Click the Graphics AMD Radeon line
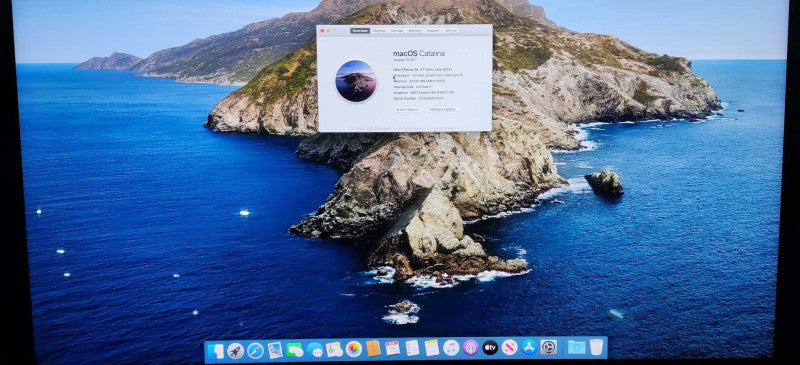 coord(423,92)
